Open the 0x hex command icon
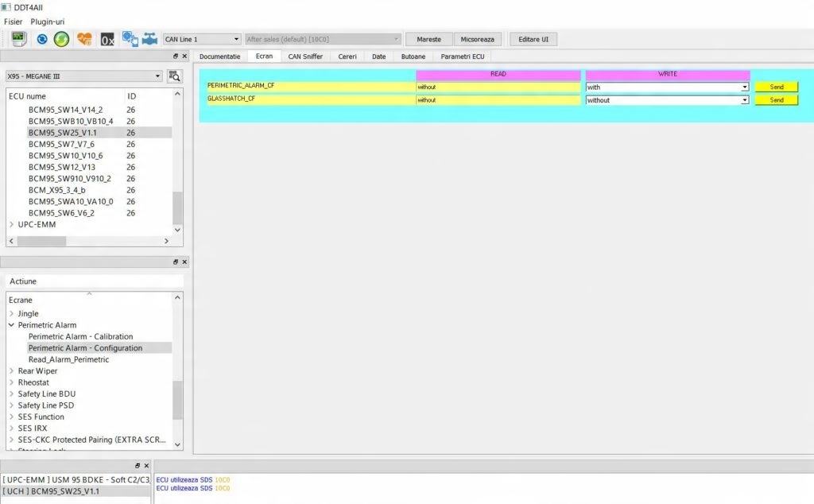The image size is (814, 504). click(x=107, y=40)
